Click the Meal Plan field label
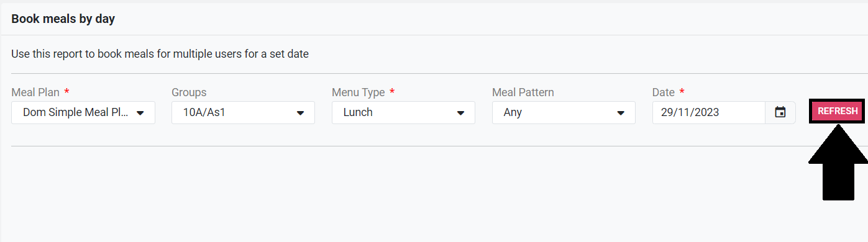 pyautogui.click(x=35, y=92)
